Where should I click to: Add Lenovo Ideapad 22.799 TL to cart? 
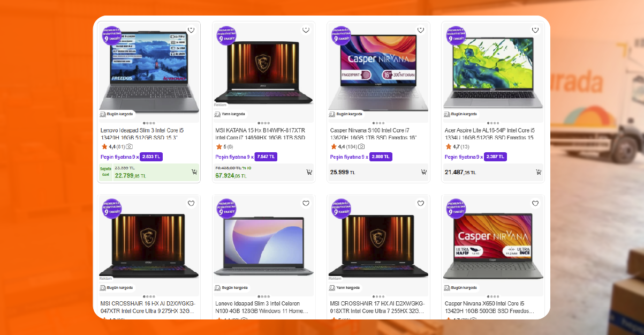point(194,172)
